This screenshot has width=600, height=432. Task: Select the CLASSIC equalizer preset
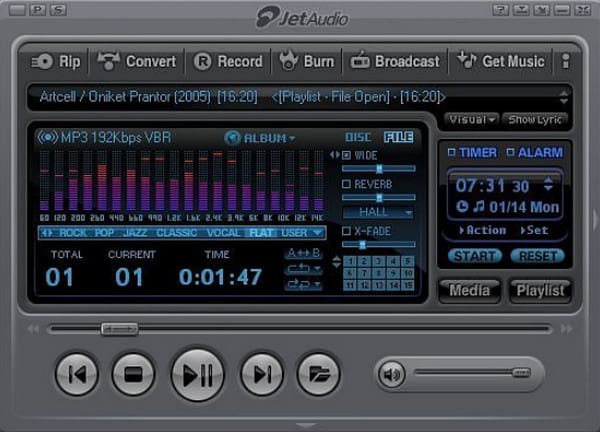coord(176,233)
